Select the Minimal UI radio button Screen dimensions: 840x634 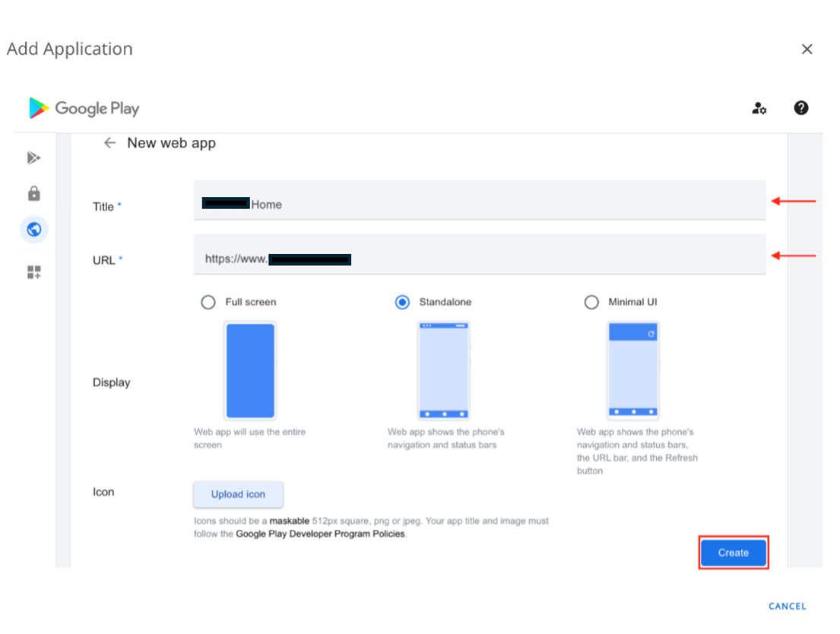[591, 303]
